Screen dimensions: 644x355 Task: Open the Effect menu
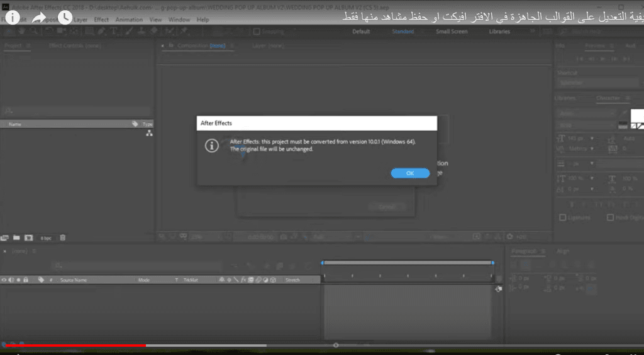tap(101, 19)
